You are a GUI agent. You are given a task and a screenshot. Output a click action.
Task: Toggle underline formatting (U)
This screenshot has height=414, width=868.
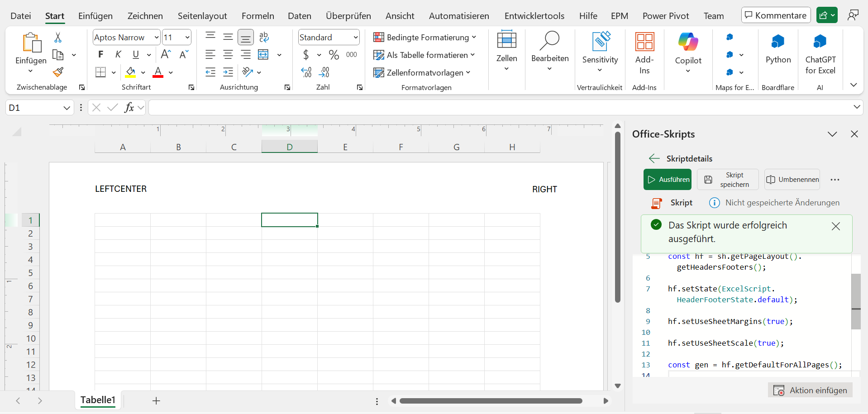(x=136, y=54)
